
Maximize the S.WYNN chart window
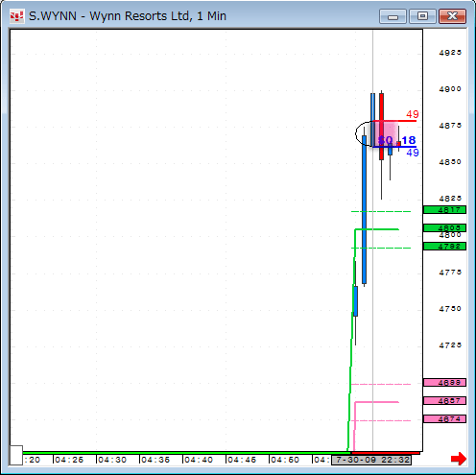(422, 16)
